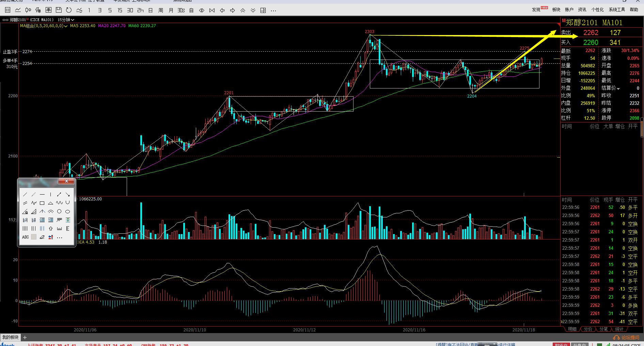Open the 15分钟 period dropdown
Screen dimensions: 644x346
[66, 20]
